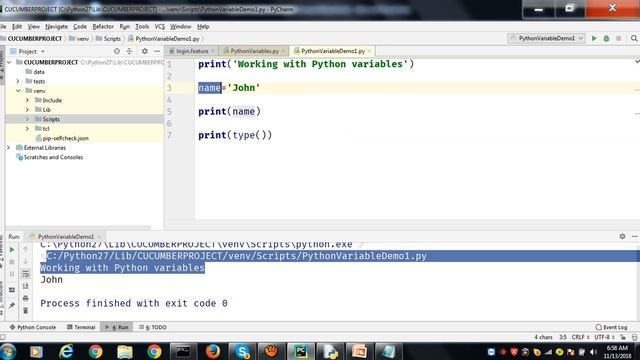
Task: Select the data folder in tree
Action: 35,72
